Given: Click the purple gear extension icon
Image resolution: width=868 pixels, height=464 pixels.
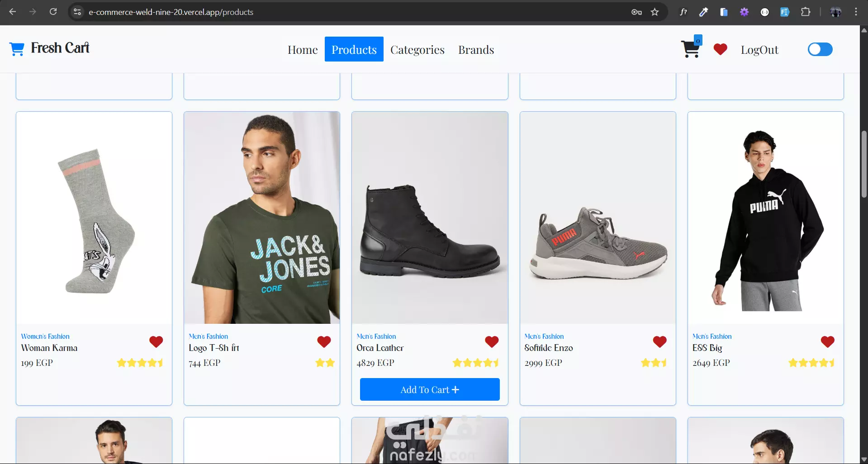Looking at the screenshot, I should (744, 12).
